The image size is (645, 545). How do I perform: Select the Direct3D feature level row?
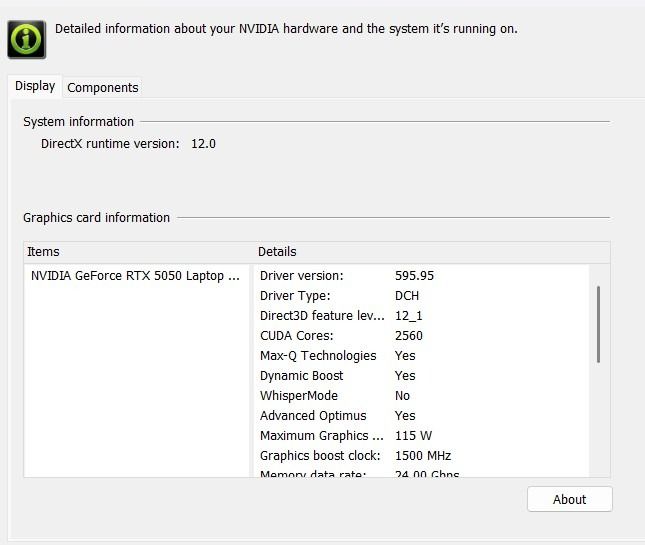click(422, 315)
